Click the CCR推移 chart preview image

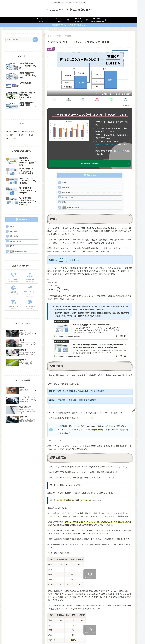(69, 131)
